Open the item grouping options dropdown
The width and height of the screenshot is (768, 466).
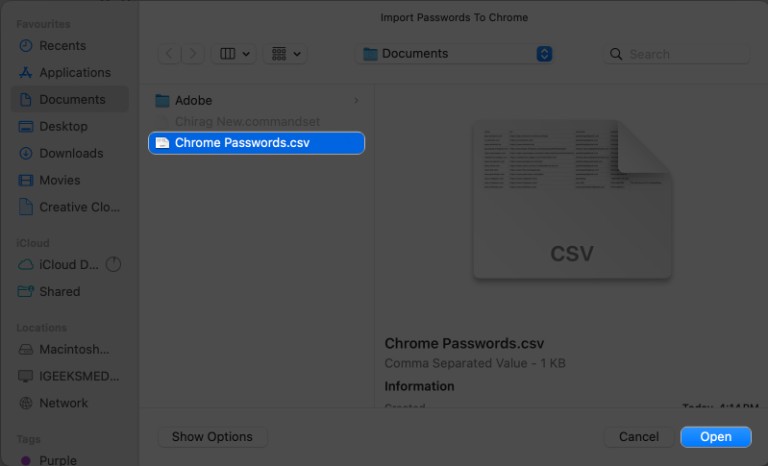coord(285,54)
